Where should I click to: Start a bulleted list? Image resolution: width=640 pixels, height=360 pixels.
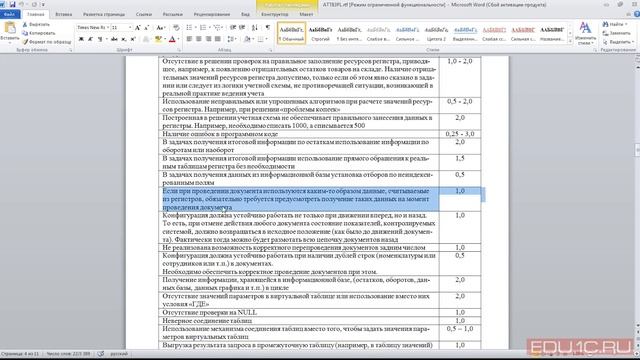coord(190,27)
